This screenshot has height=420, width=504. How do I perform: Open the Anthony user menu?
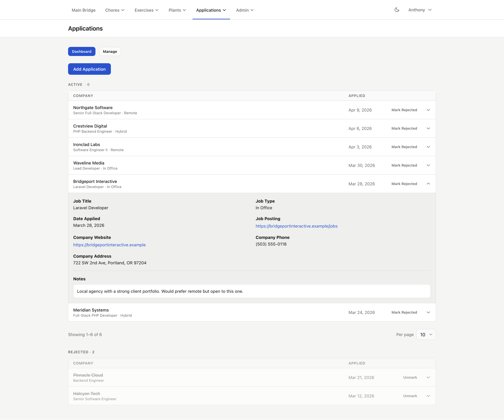419,10
